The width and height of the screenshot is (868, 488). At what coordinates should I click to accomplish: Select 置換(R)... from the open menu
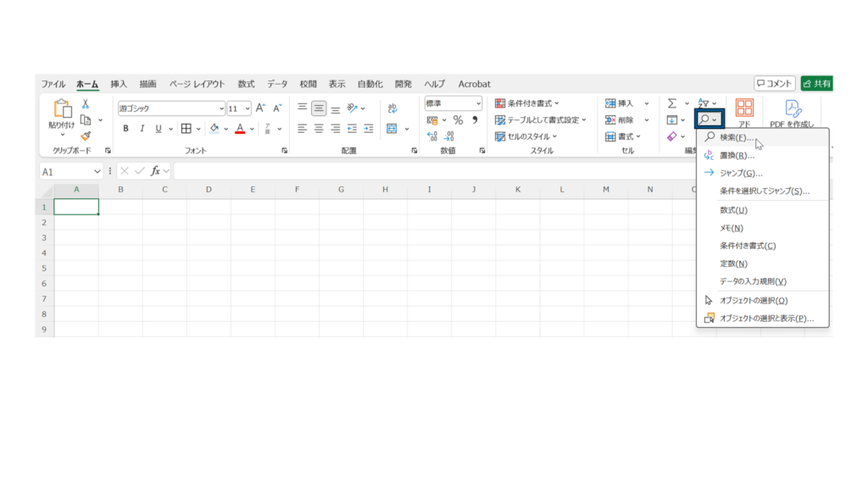tap(736, 155)
